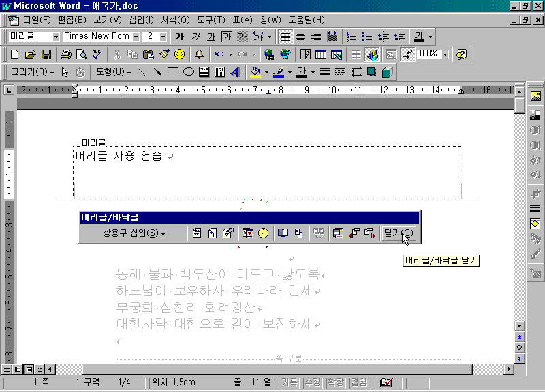Insert a Text Box from the drawing toolbar

click(204, 72)
